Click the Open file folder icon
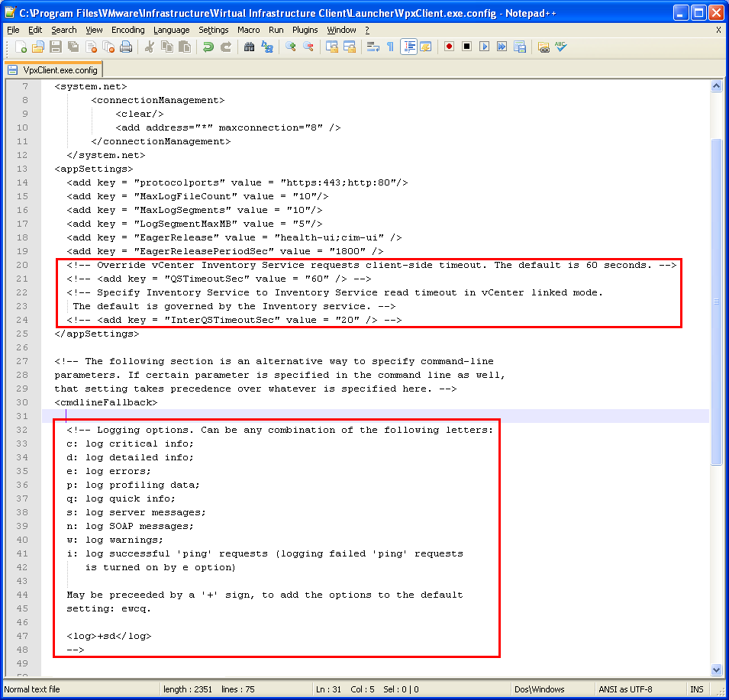 tap(37, 47)
